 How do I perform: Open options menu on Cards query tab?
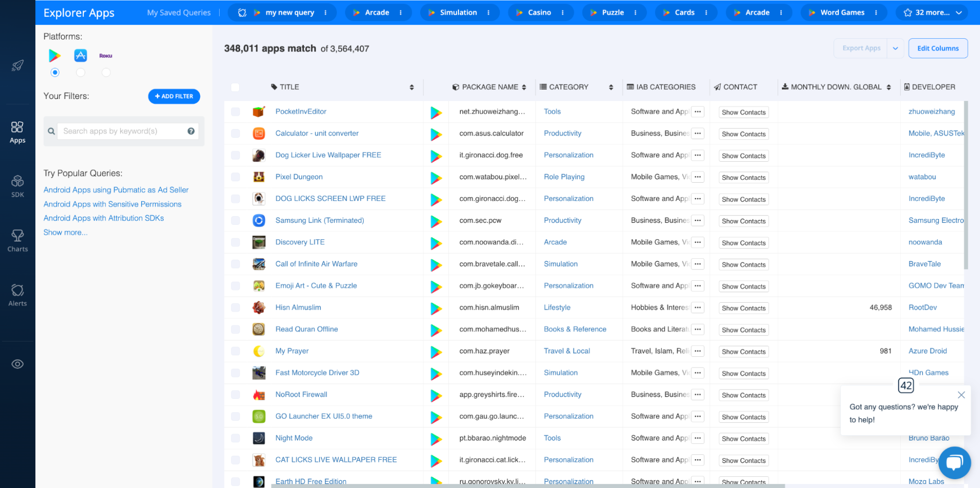706,13
